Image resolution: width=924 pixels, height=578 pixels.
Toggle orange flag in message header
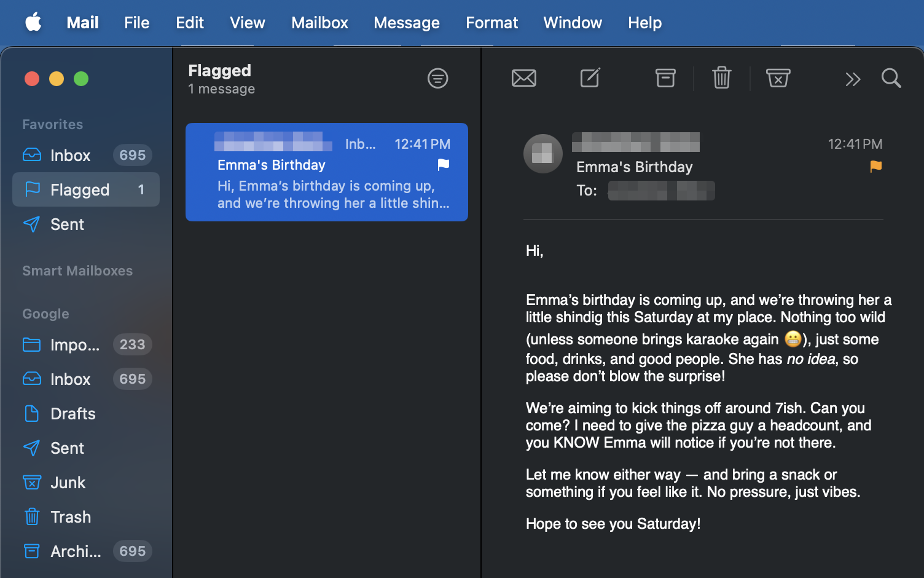coord(876,166)
